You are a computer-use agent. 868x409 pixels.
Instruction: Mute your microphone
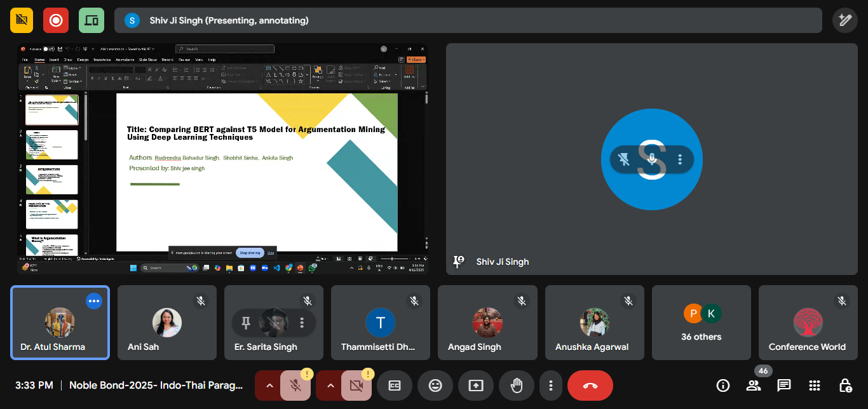[295, 386]
